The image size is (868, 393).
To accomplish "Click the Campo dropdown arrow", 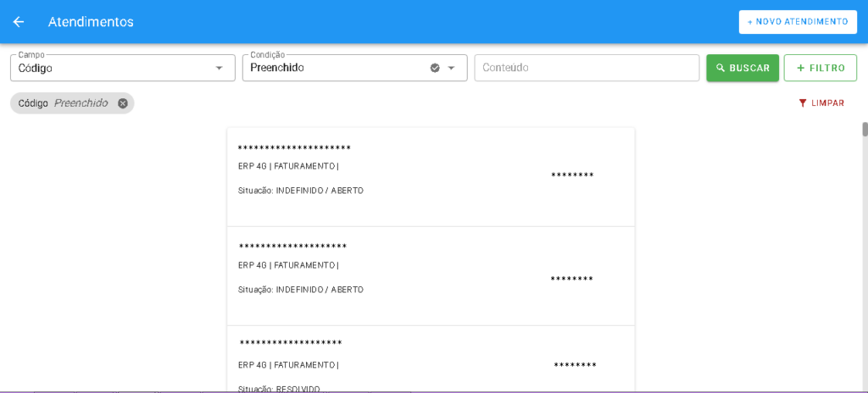I will point(219,68).
